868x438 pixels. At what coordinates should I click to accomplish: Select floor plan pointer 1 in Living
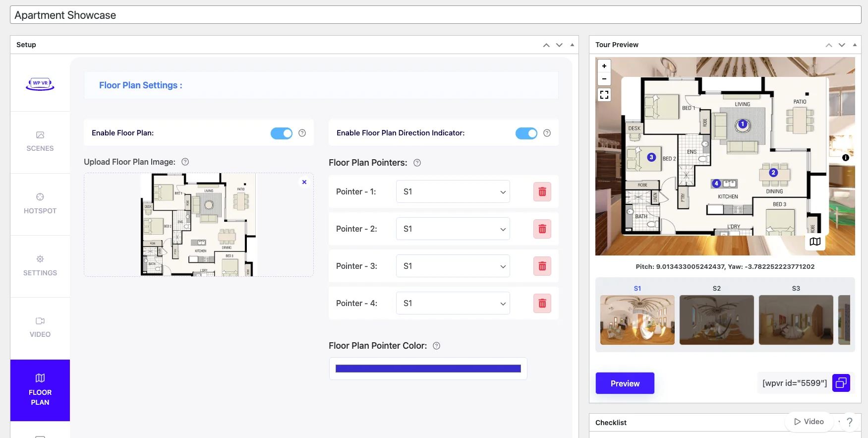pos(743,125)
